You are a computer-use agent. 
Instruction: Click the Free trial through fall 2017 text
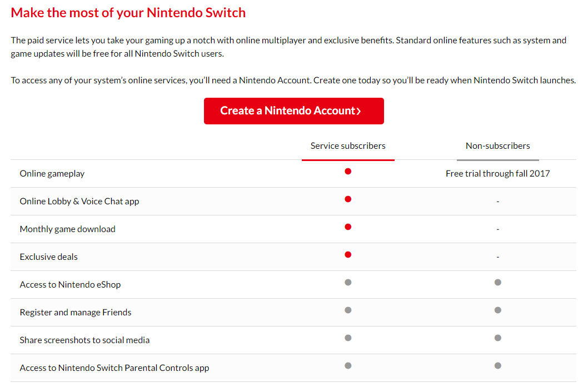point(497,173)
